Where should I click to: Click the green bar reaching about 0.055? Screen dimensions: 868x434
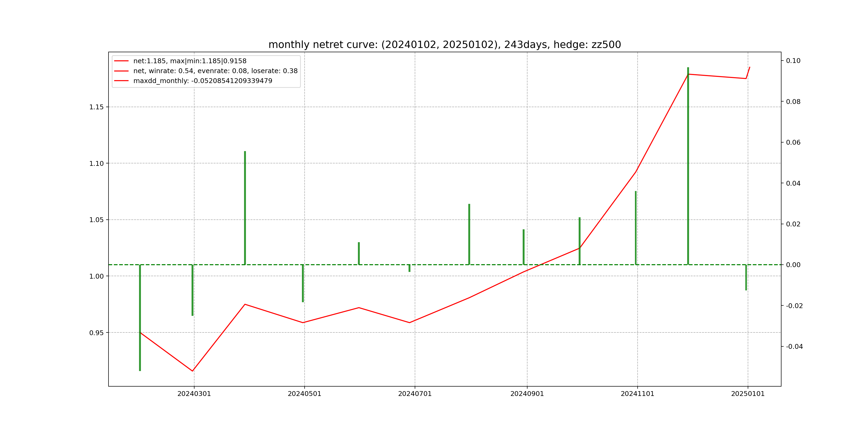245,207
